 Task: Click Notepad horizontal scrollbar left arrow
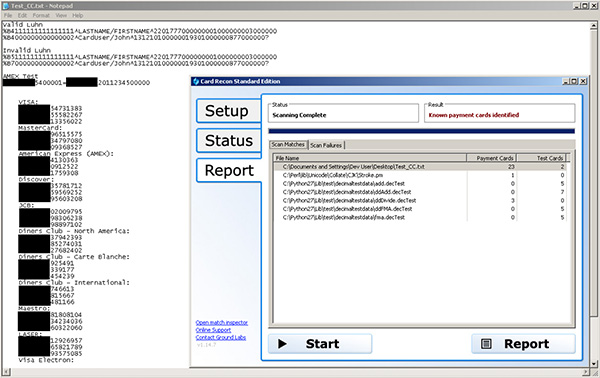coord(6,372)
